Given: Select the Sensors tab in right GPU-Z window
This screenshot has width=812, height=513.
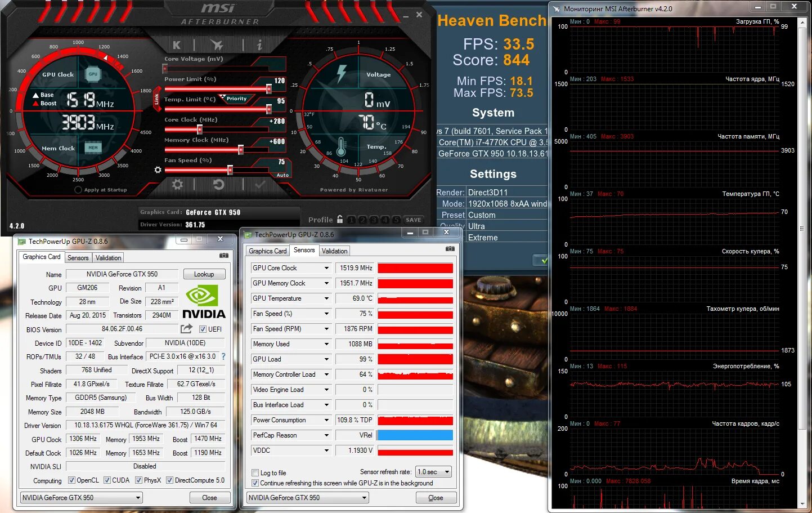Looking at the screenshot, I should [304, 250].
